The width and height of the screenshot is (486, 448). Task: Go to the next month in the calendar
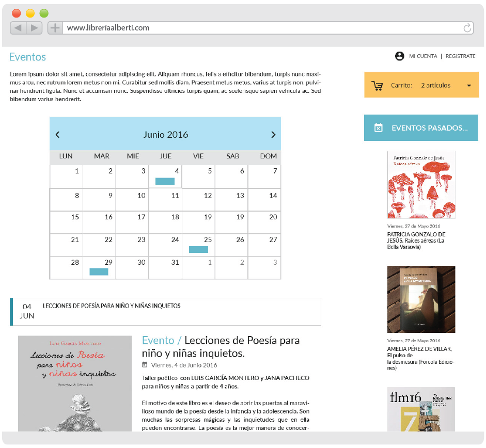point(273,135)
